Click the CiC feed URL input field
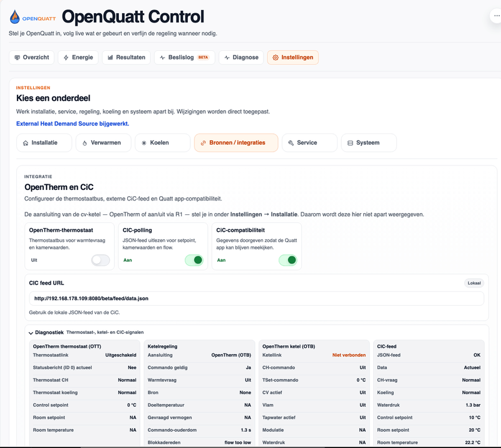 pos(257,299)
